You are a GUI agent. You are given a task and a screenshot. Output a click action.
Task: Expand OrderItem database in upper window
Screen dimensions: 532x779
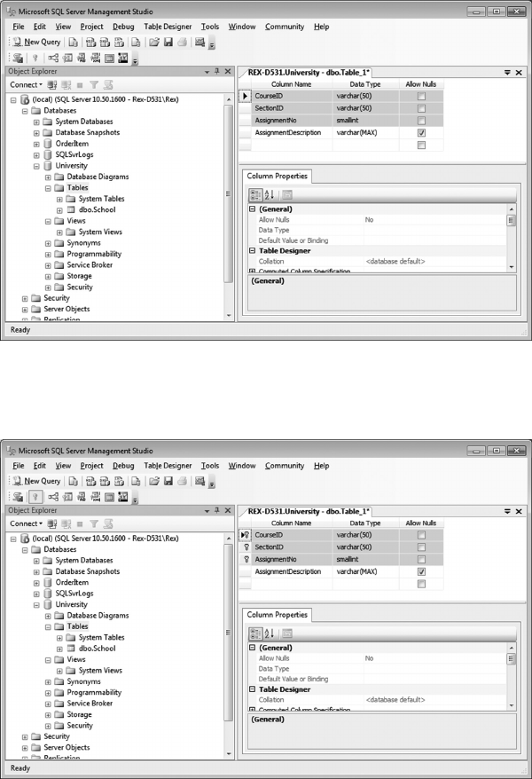(36, 144)
